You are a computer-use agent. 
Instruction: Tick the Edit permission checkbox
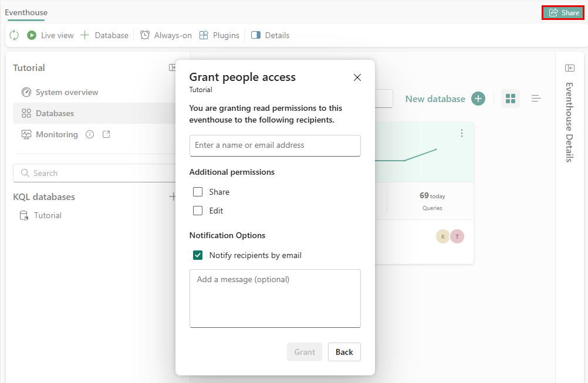(198, 211)
